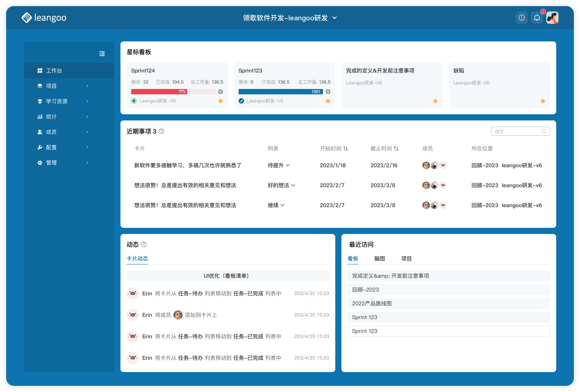Open the UI优化（看板清单）activity header

tap(227, 276)
